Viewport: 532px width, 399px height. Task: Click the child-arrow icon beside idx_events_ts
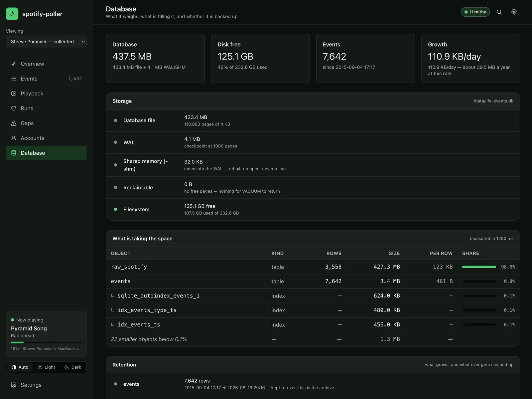[x=112, y=325]
